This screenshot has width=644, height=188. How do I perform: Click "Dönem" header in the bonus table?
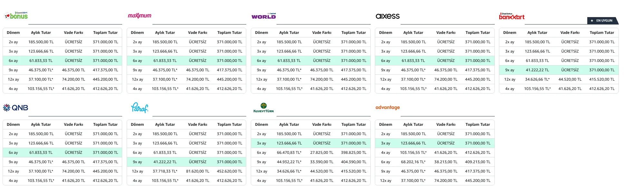pyautogui.click(x=13, y=33)
